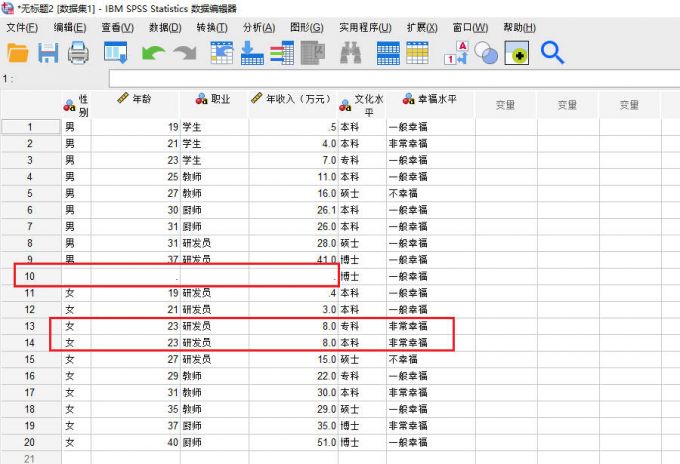Open the 编辑 menu
680x464 pixels.
(x=70, y=28)
